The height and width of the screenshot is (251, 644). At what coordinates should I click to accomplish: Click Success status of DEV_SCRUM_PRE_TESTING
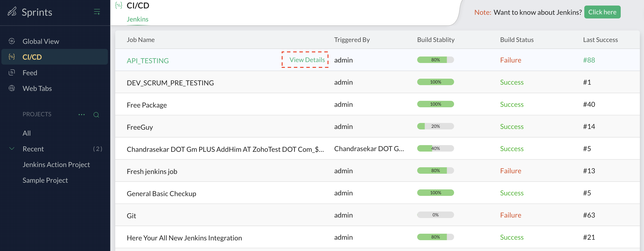[511, 82]
